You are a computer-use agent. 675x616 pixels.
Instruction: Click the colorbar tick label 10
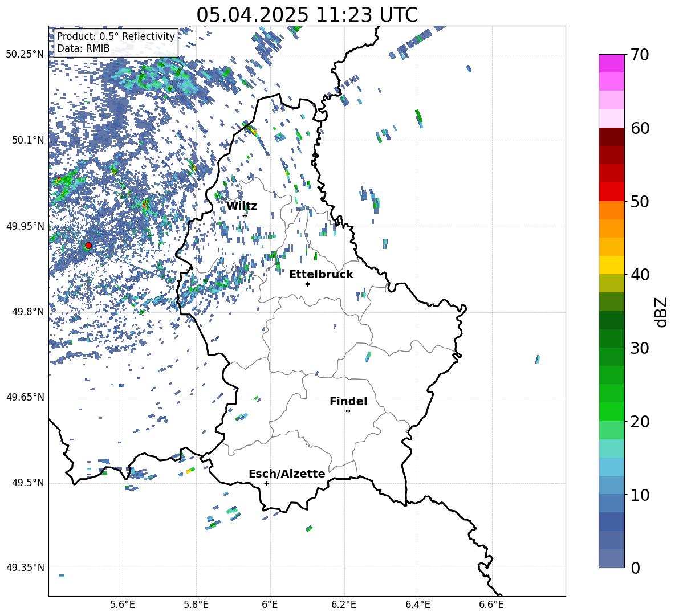coord(640,495)
